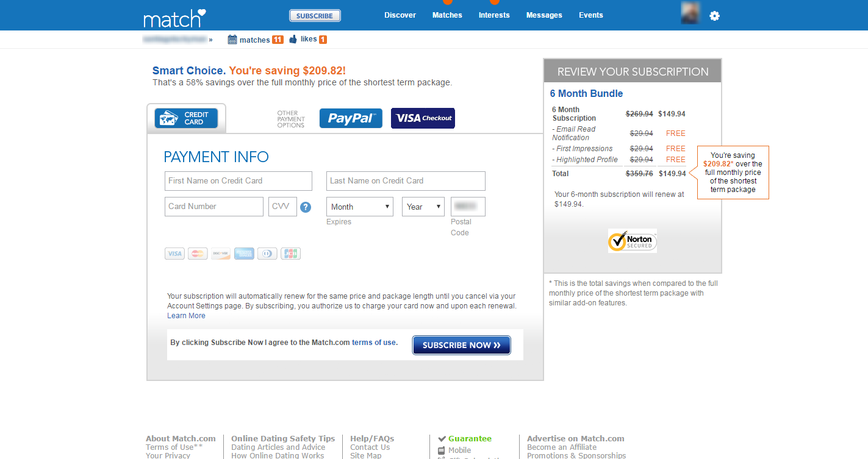
Task: Focus First Name on Credit Card field
Action: (239, 181)
